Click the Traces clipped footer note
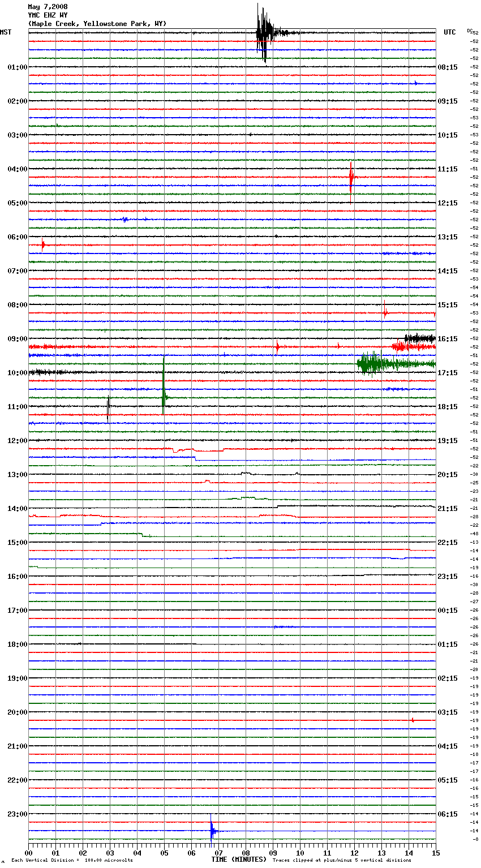481x868 pixels. (342, 860)
